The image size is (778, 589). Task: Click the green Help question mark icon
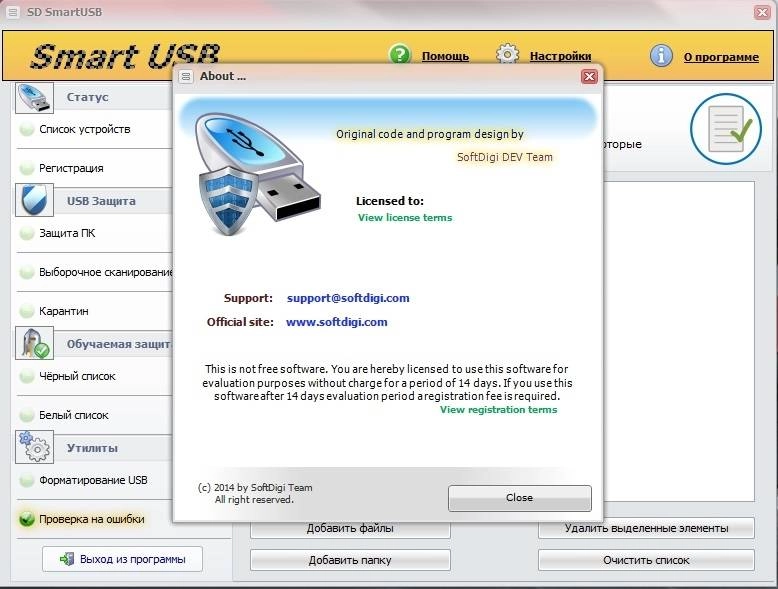[x=400, y=55]
